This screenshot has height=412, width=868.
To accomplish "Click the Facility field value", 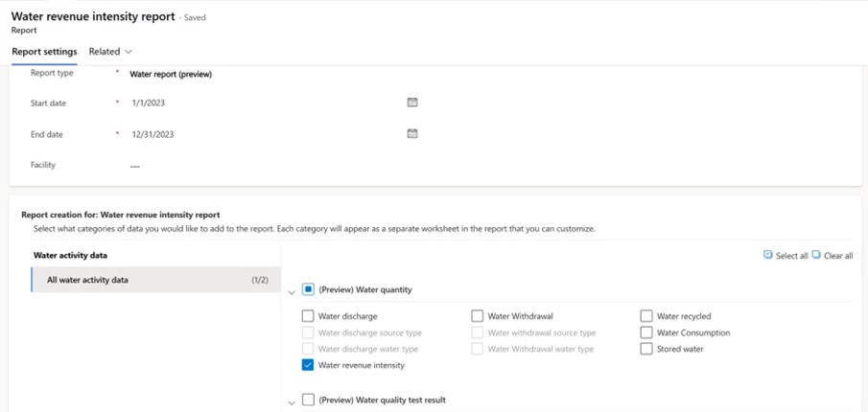I will (135, 166).
